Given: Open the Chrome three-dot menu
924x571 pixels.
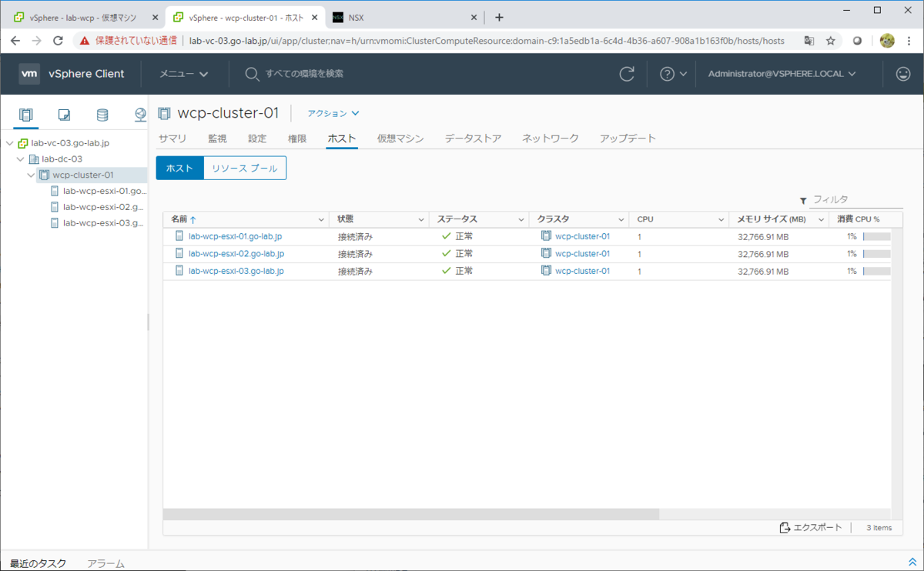Looking at the screenshot, I should (909, 41).
